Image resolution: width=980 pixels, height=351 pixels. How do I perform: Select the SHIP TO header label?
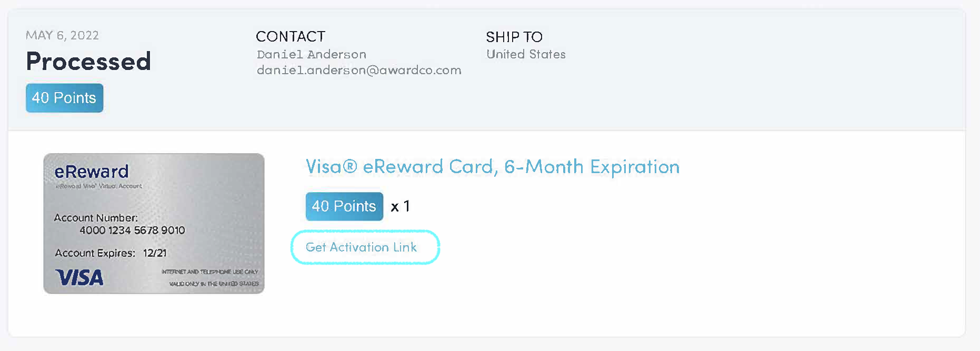[514, 37]
